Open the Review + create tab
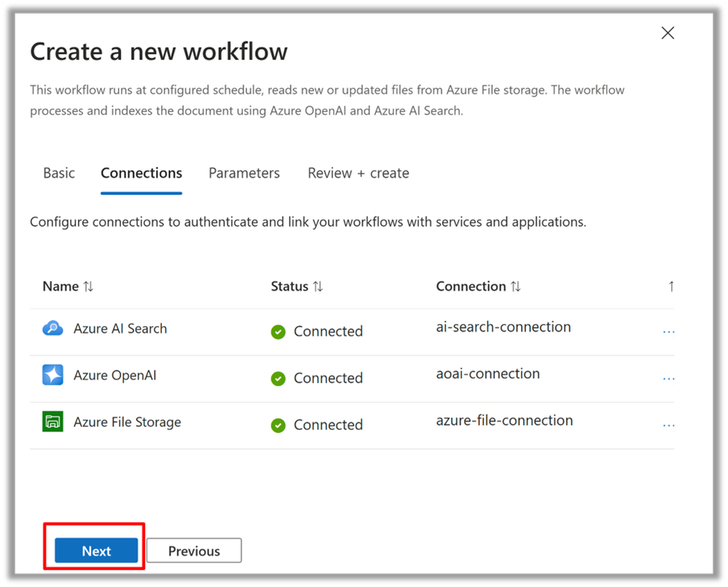Image resolution: width=728 pixels, height=587 pixels. coord(359,174)
